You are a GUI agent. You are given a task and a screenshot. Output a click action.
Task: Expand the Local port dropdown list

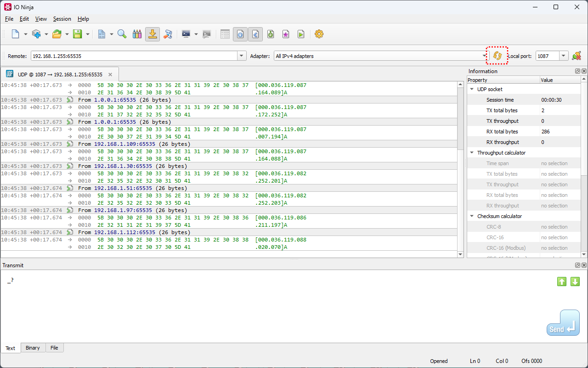(564, 56)
